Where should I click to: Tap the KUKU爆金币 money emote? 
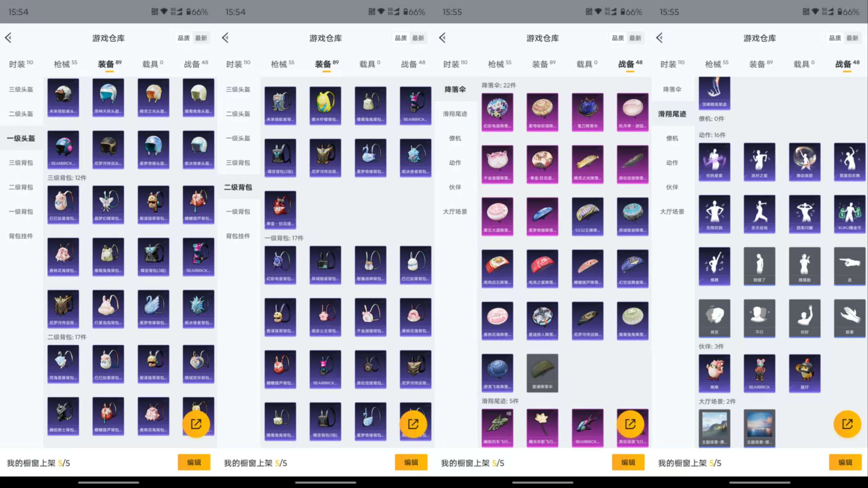coord(849,214)
